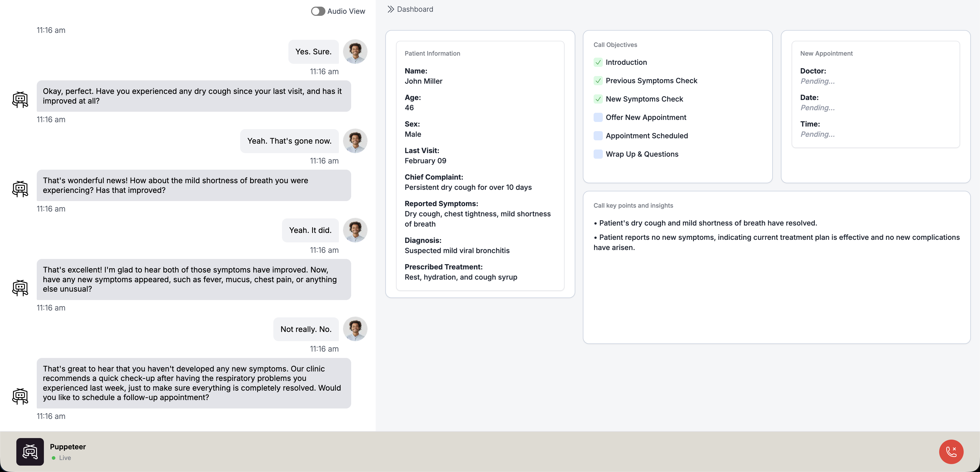This screenshot has height=472, width=980.
Task: Click the bot icon beside the follow-up appointment message
Action: [20, 396]
